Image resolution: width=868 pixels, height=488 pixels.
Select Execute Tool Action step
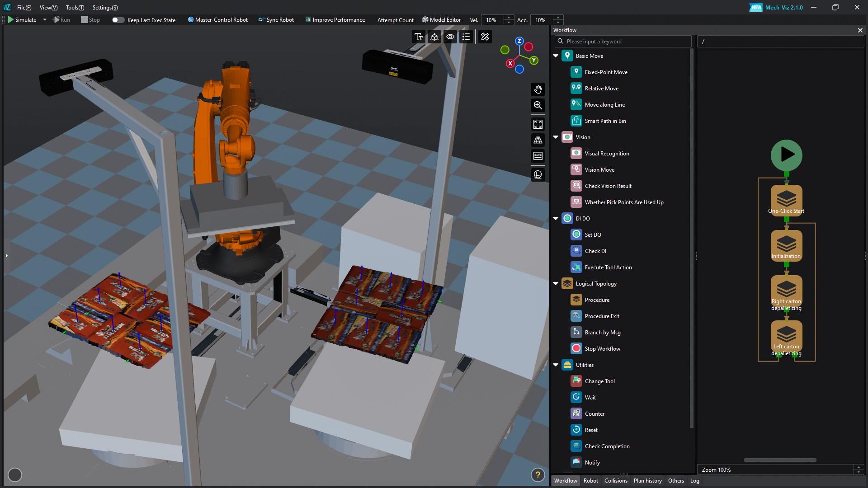tap(608, 267)
